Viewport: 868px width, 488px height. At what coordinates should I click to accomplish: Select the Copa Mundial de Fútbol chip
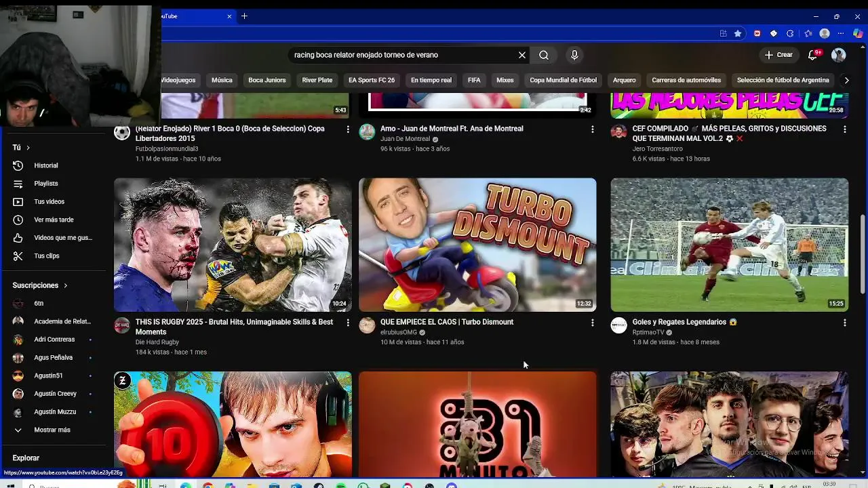[x=564, y=80]
